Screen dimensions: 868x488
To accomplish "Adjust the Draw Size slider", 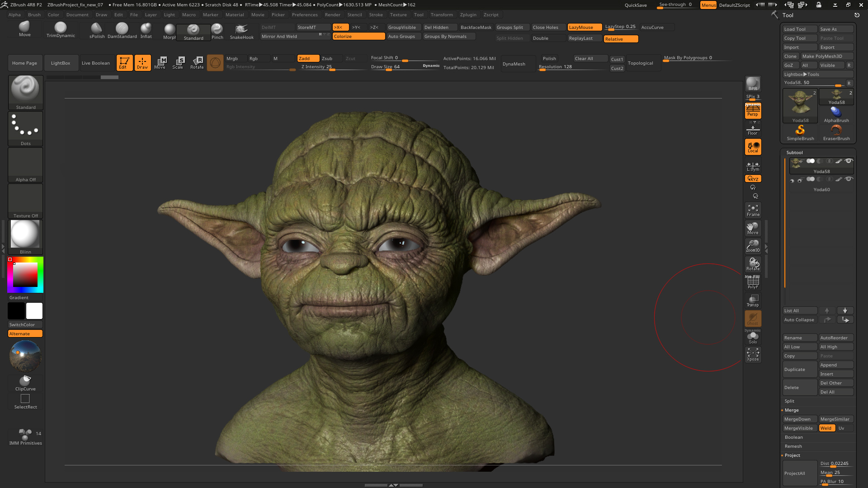I will [x=405, y=66].
